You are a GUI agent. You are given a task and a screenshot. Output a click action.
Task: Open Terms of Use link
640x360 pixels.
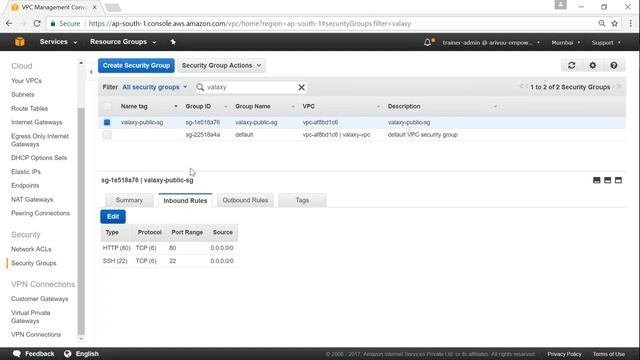pos(609,354)
